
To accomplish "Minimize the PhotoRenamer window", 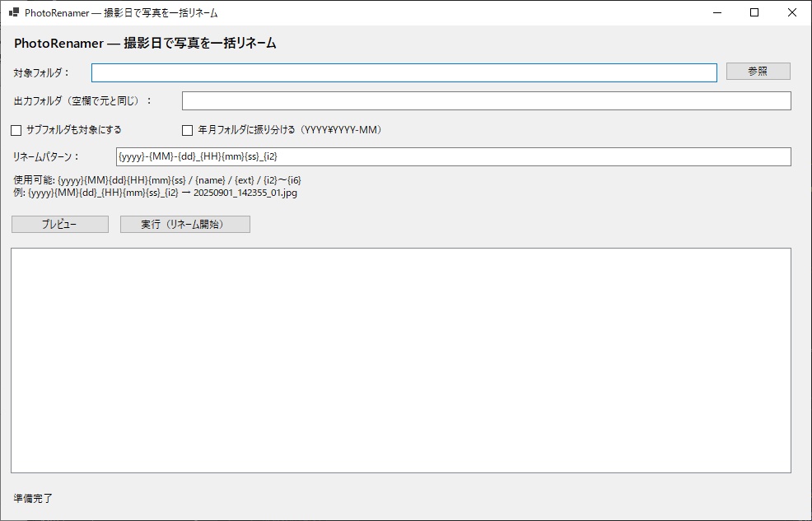I will (716, 12).
